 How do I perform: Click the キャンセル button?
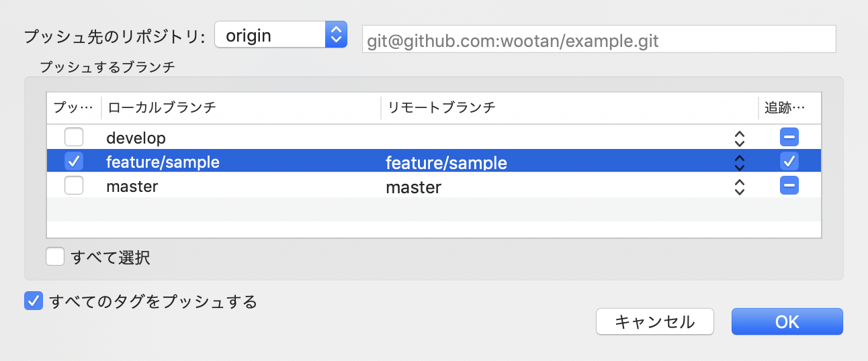654,321
